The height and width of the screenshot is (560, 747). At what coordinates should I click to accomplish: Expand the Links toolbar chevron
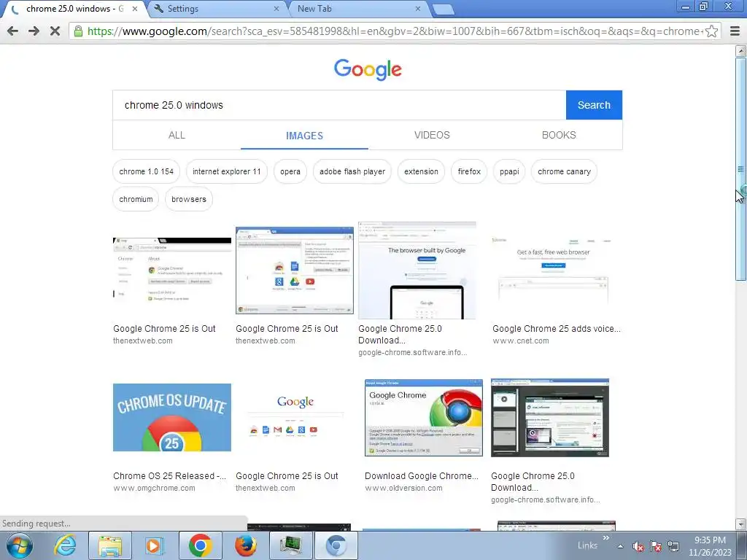[606, 538]
